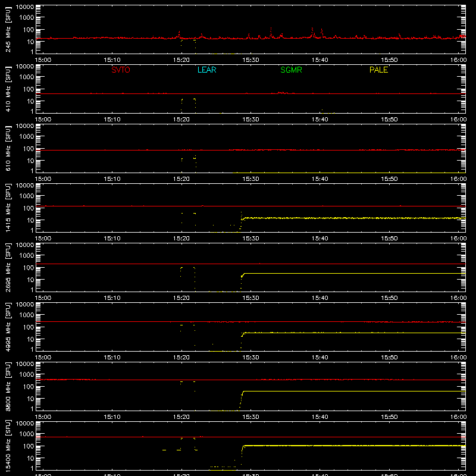Click the yellow PALE station label
476x476 pixels.
coord(378,70)
